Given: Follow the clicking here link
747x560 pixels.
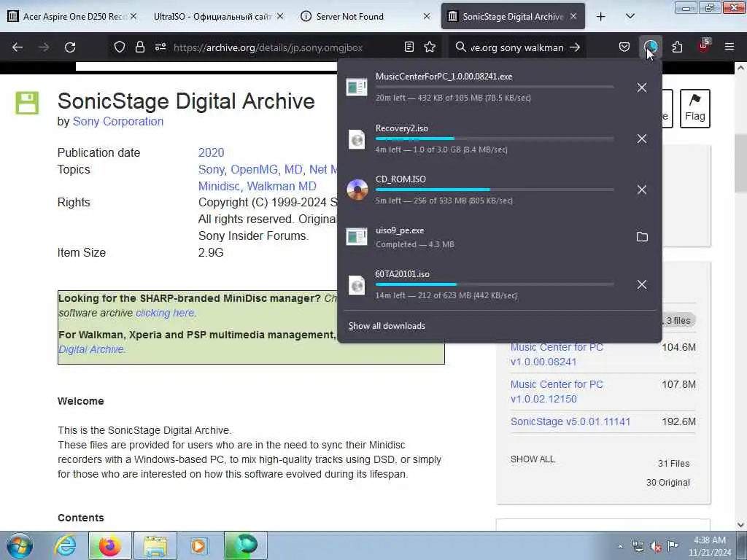Looking at the screenshot, I should click(x=165, y=313).
